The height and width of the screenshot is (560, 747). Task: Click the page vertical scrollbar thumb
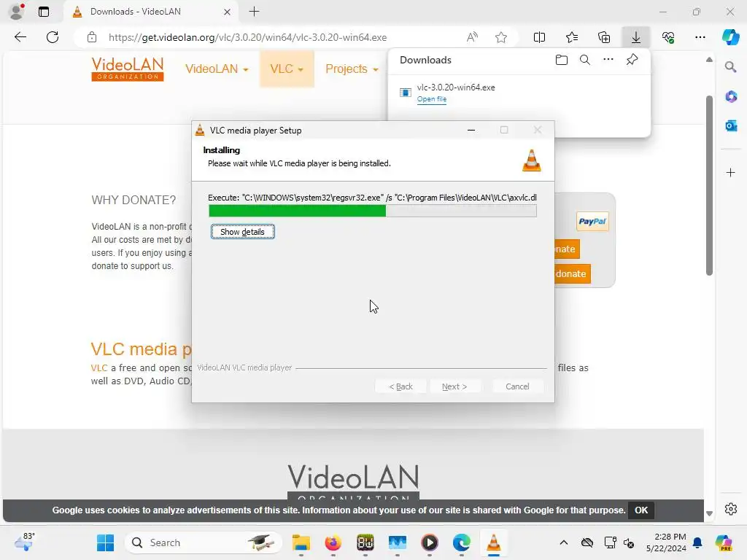(709, 186)
